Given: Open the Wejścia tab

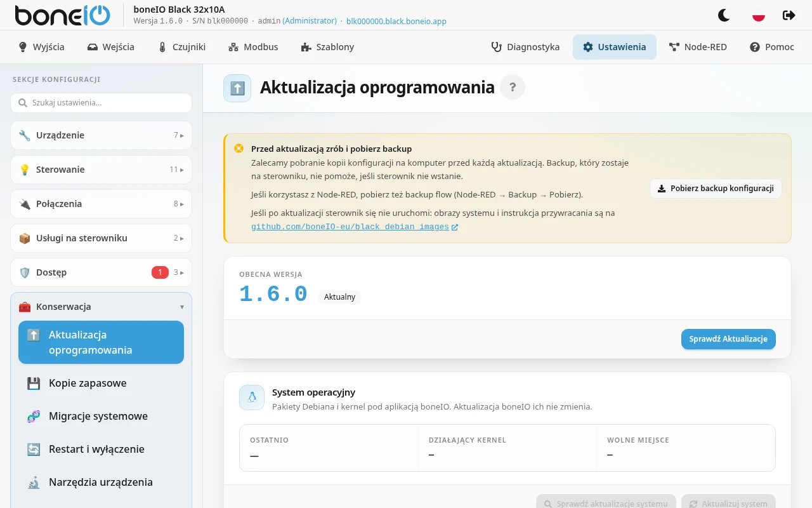Looking at the screenshot, I should 111,47.
